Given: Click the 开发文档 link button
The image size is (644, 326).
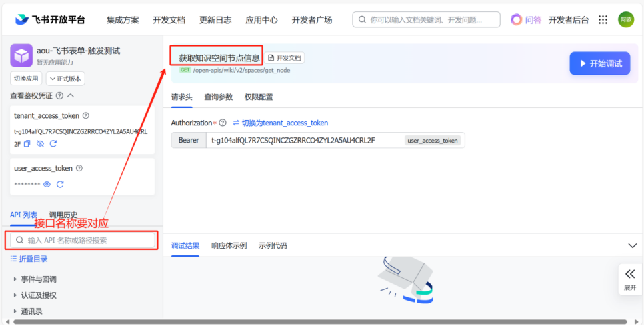Looking at the screenshot, I should [285, 58].
